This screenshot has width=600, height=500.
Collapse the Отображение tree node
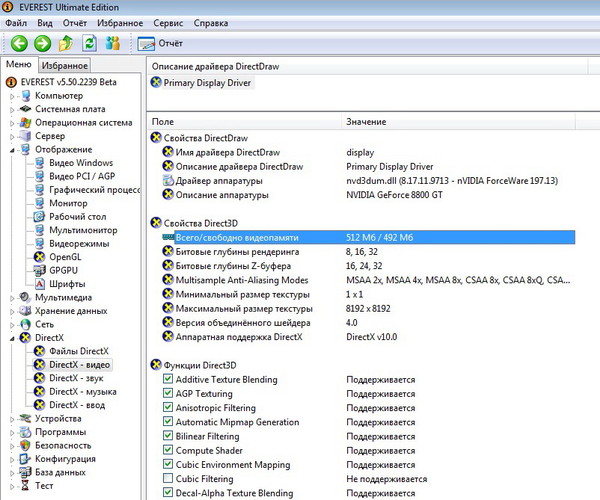(12, 150)
